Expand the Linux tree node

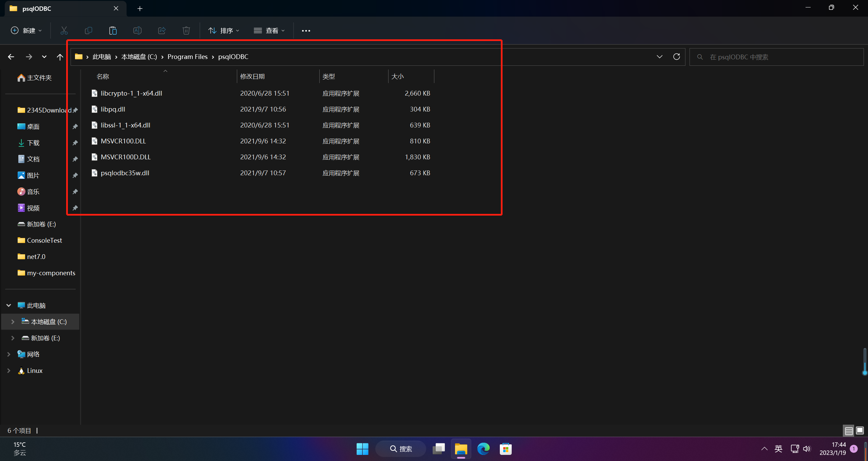pyautogui.click(x=9, y=370)
